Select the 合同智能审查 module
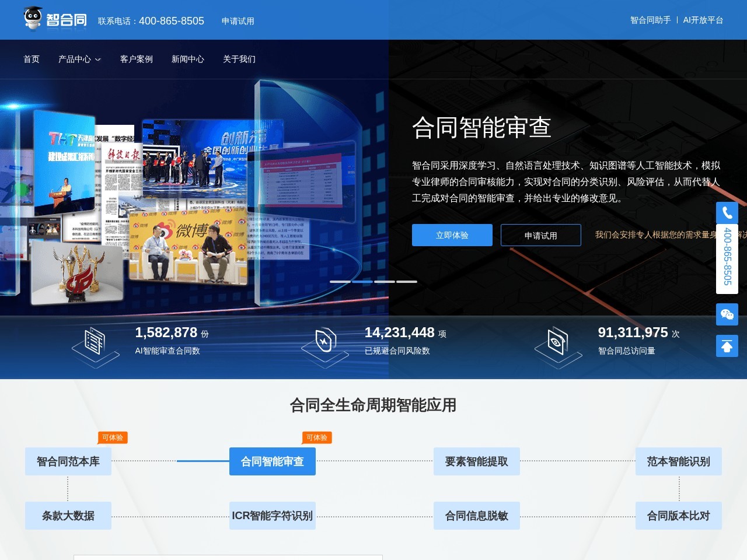The width and height of the screenshot is (747, 560). point(273,461)
